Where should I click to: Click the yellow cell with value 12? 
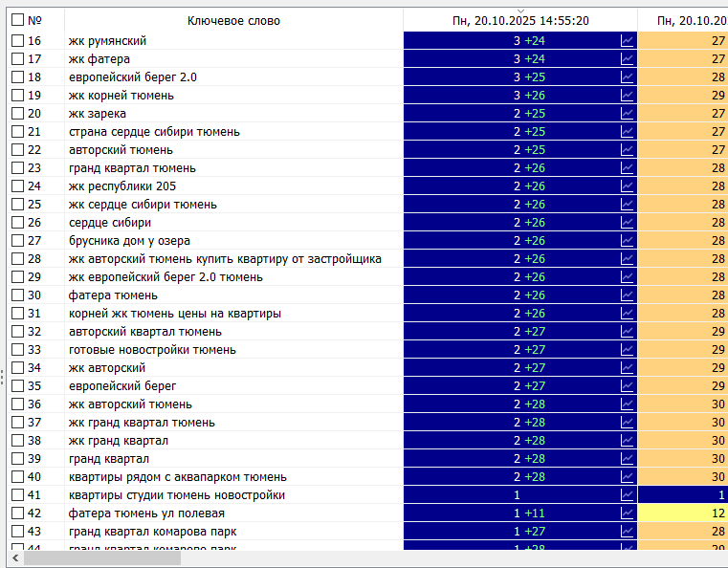(x=683, y=513)
